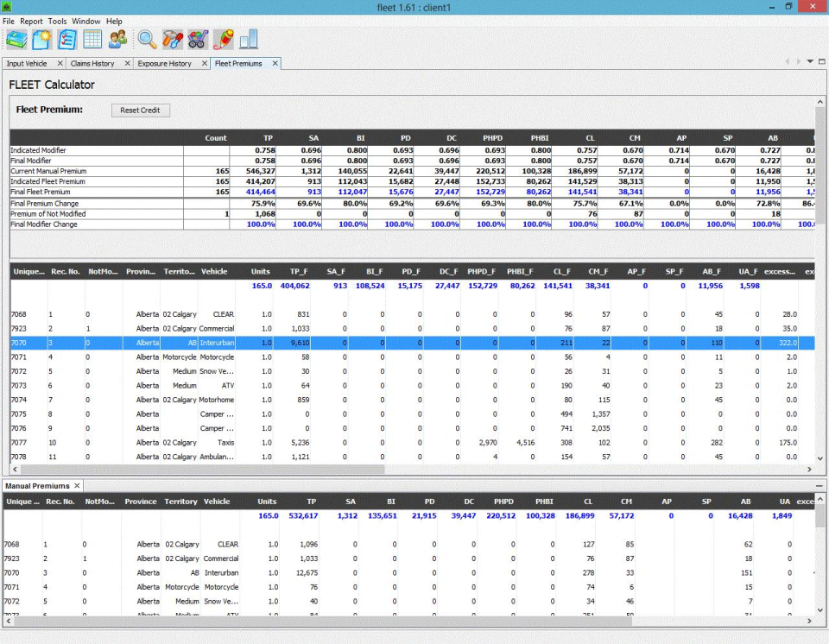
Task: Open the checklist document toolbar icon
Action: tap(67, 40)
